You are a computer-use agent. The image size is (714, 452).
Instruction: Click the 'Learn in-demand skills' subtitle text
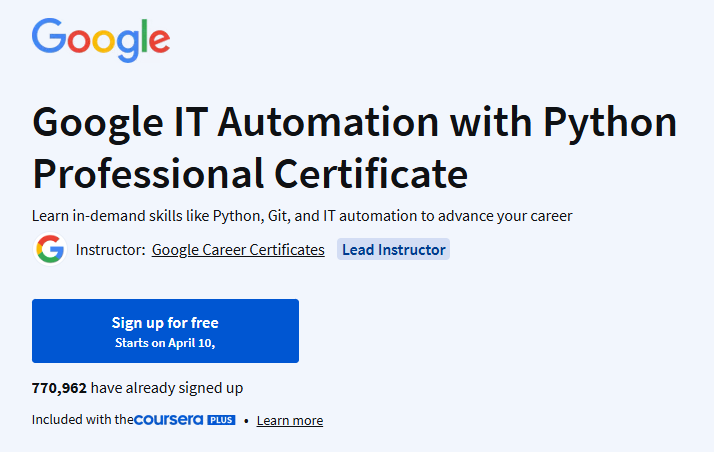302,216
